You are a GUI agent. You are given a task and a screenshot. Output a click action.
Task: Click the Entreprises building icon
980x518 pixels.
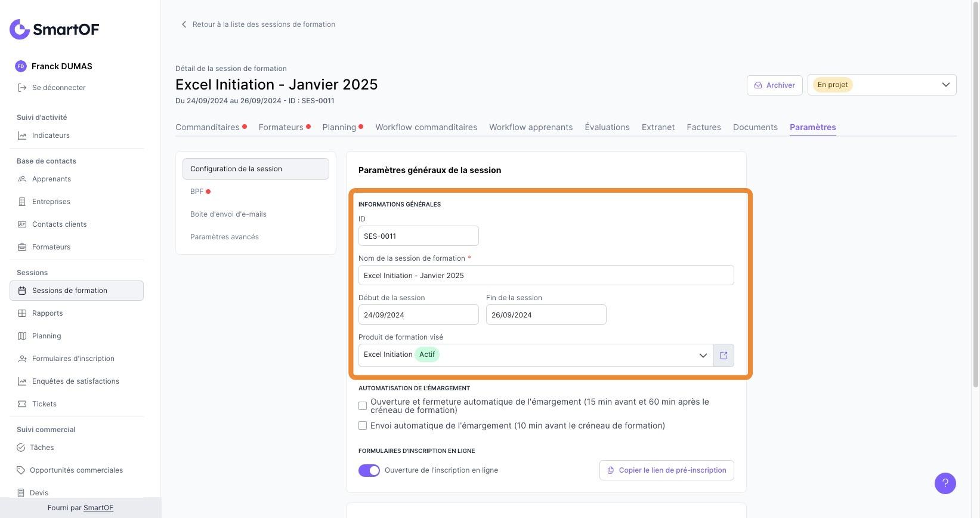tap(22, 202)
